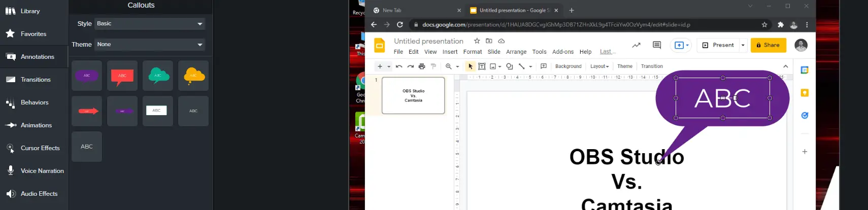The image size is (868, 210).
Task: Go forward in Chrome
Action: point(387,24)
